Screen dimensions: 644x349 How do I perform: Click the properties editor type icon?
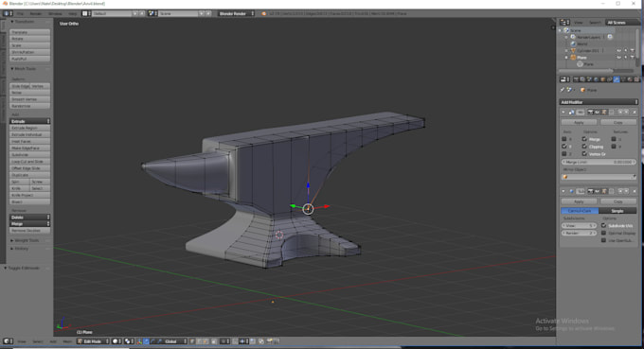(564, 79)
